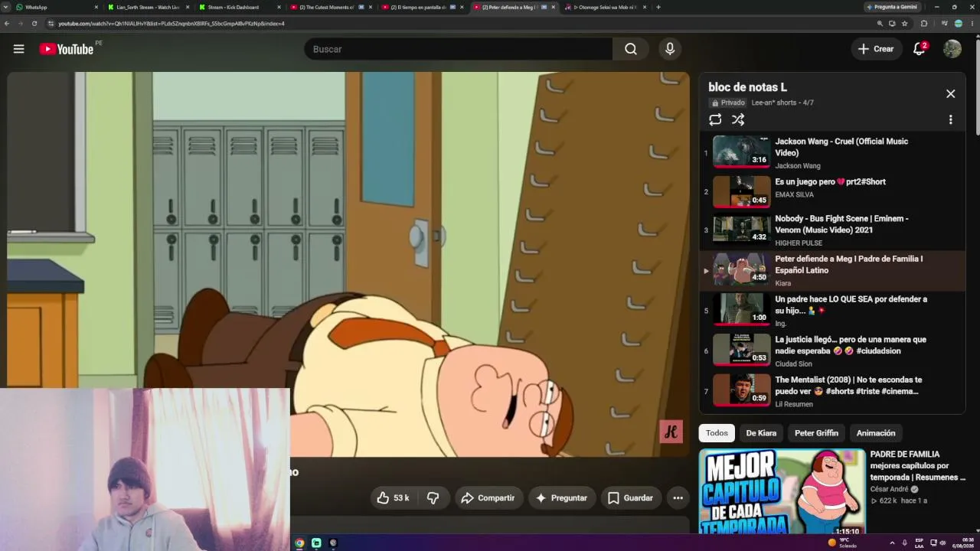This screenshot has width=980, height=551.
Task: Open OBS Studio from the taskbar
Action: (333, 543)
